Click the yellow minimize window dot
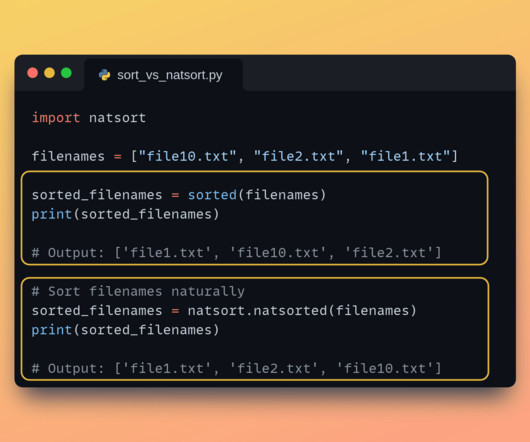This screenshot has height=442, width=530. point(49,73)
